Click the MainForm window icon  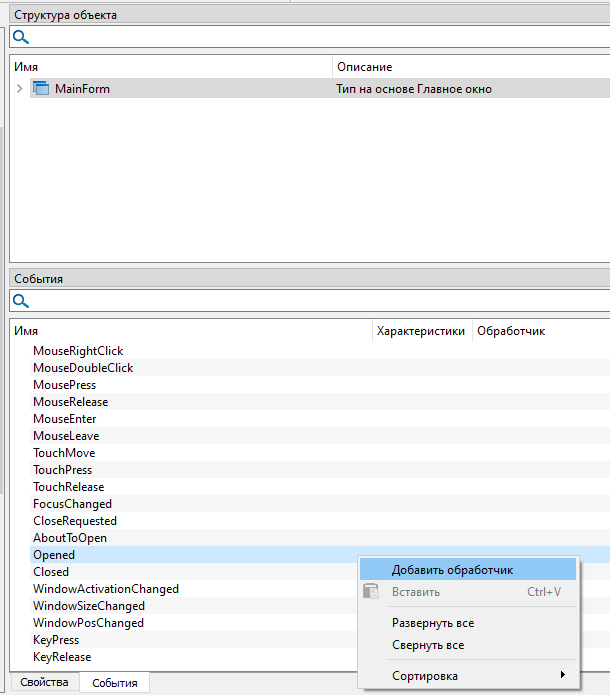[x=41, y=89]
